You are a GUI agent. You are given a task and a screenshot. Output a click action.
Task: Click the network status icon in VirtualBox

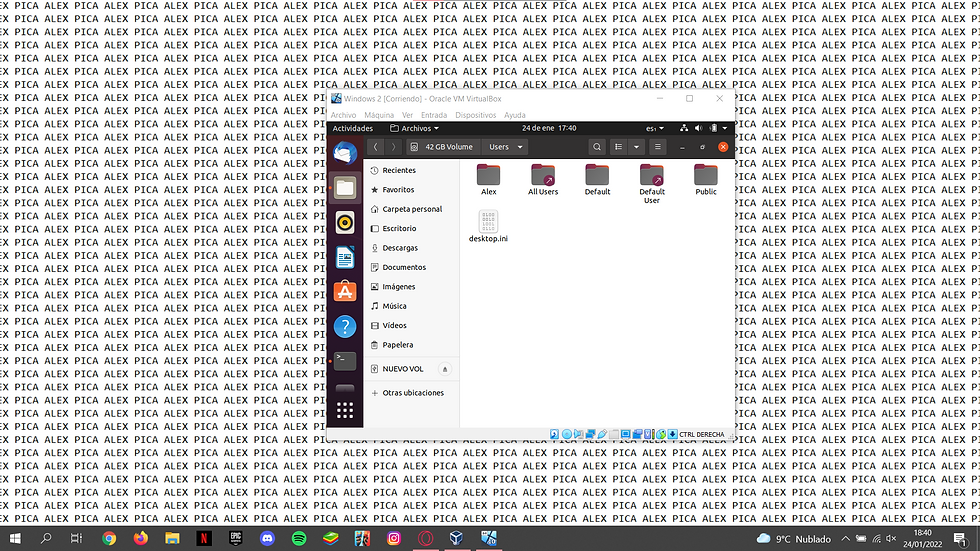click(x=590, y=434)
